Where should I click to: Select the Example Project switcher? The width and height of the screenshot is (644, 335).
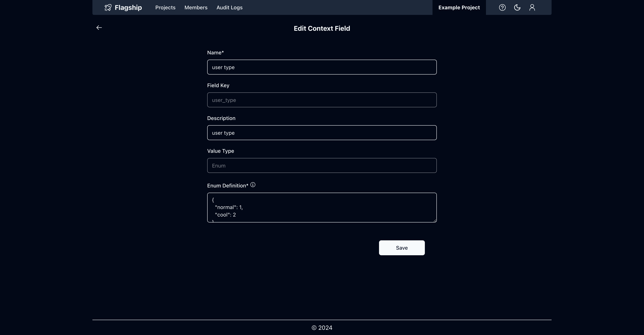point(459,7)
